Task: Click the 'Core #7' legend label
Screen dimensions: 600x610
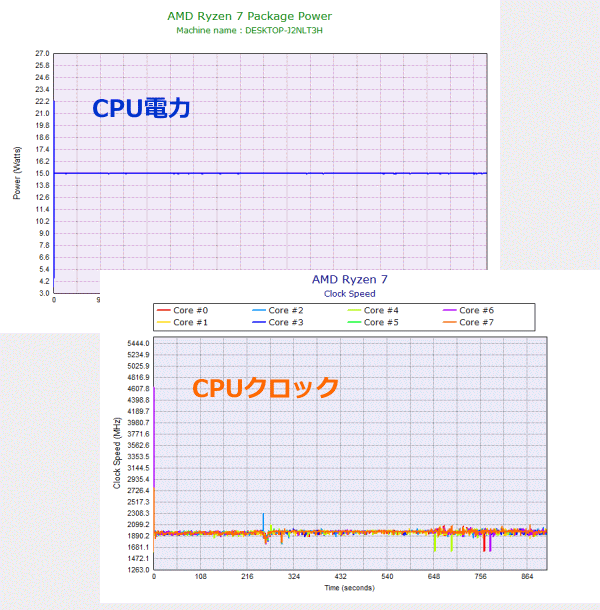Action: click(477, 322)
